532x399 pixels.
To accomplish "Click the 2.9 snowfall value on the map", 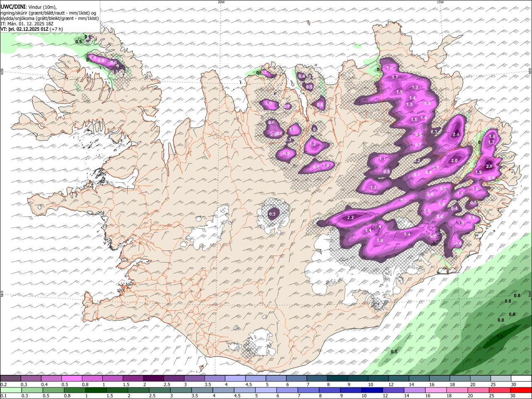I will pyautogui.click(x=489, y=166).
